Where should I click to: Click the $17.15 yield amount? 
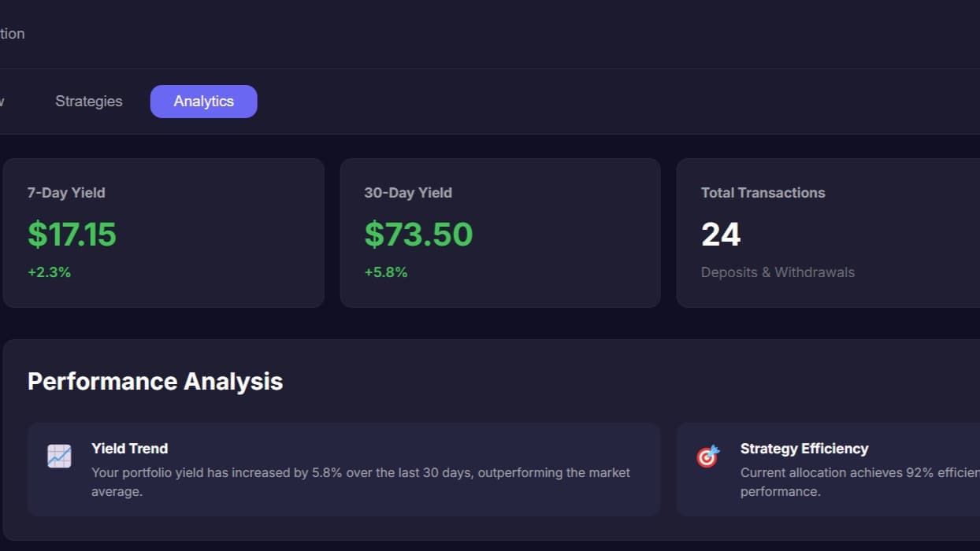point(72,234)
